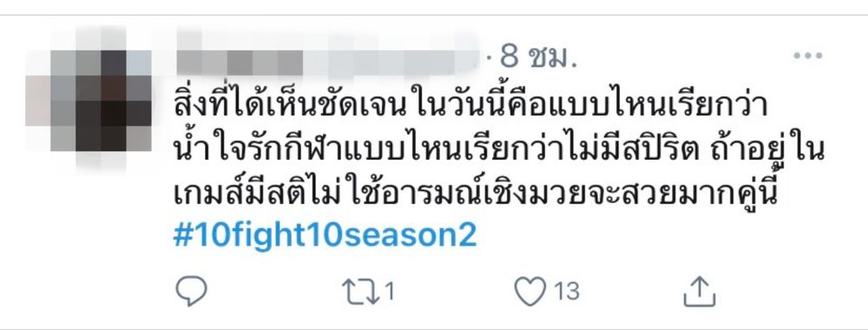Click the like count number 13
Screen dimensions: 868x330
[566, 291]
